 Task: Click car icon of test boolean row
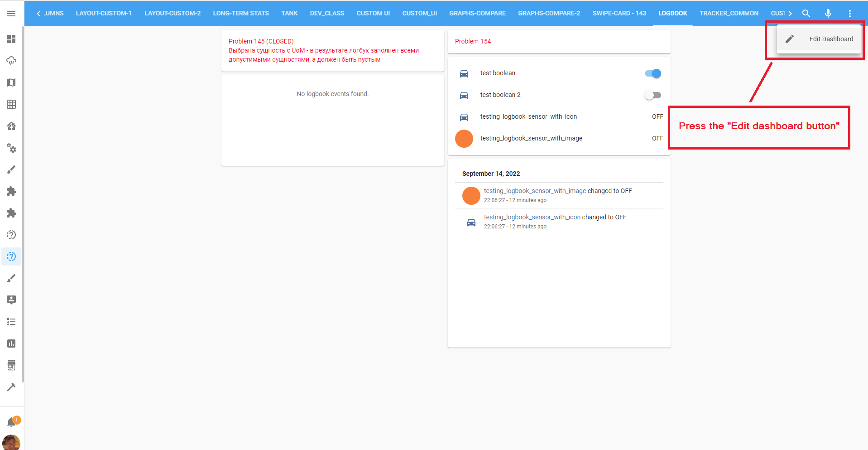click(x=464, y=73)
